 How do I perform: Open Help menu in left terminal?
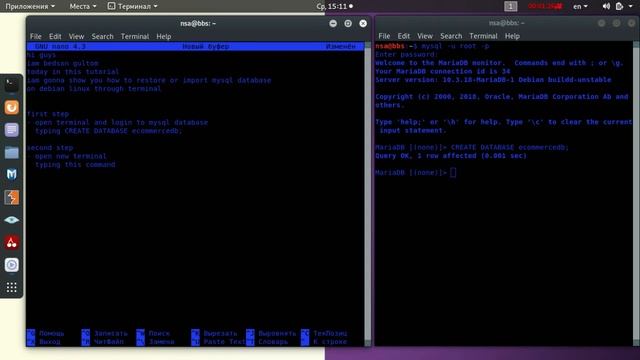164,36
